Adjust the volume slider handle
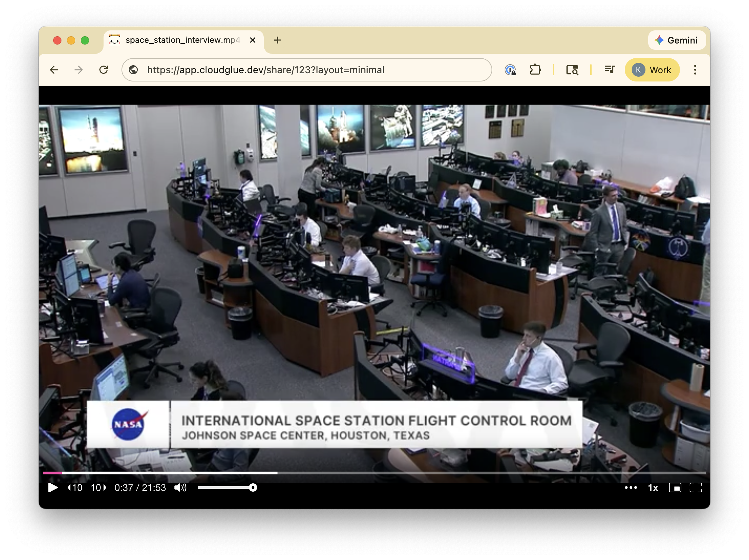 (x=253, y=487)
